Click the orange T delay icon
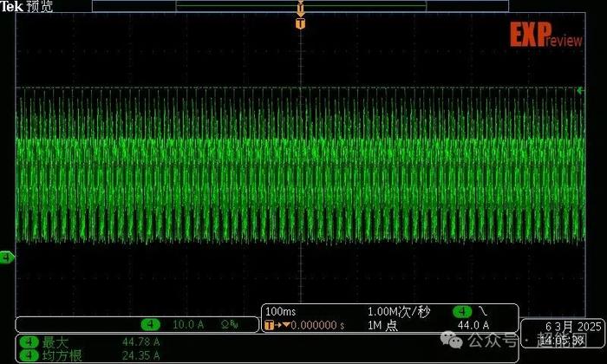The height and width of the screenshot is (364, 607). [x=270, y=325]
